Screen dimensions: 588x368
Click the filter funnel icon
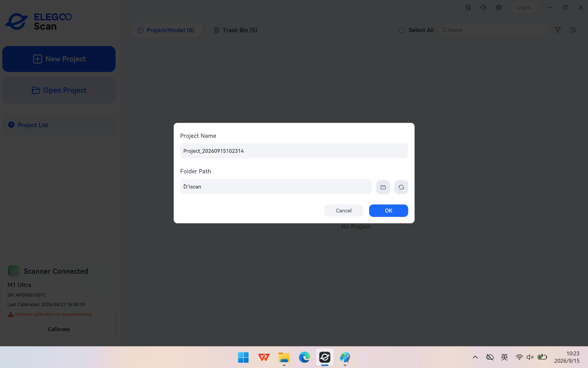coord(558,30)
